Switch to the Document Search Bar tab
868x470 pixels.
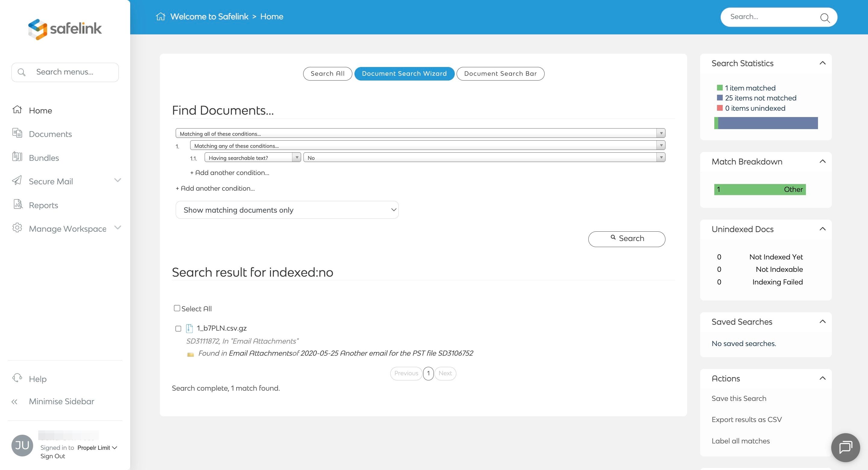coord(500,74)
